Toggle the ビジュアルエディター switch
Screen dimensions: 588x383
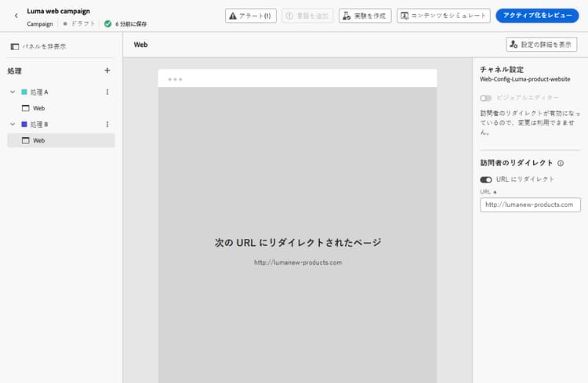coord(485,98)
